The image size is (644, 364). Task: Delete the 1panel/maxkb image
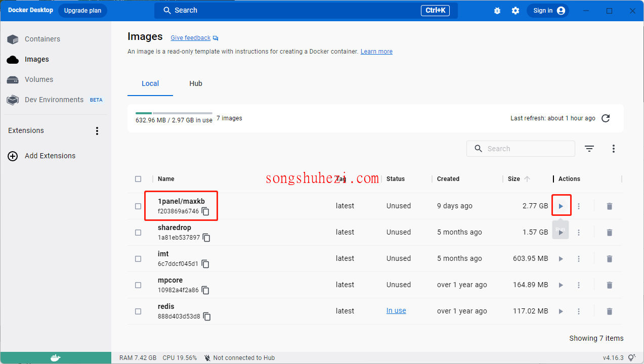tap(610, 206)
